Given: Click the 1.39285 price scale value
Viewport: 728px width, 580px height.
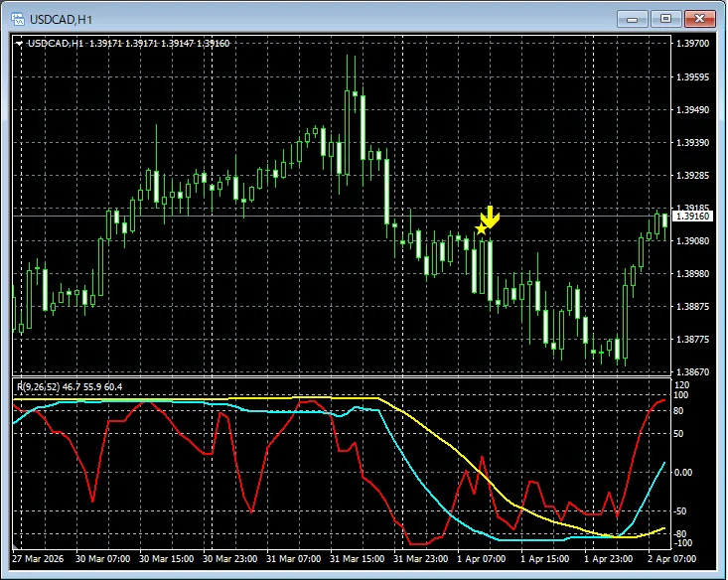Looking at the screenshot, I should pyautogui.click(x=692, y=176).
